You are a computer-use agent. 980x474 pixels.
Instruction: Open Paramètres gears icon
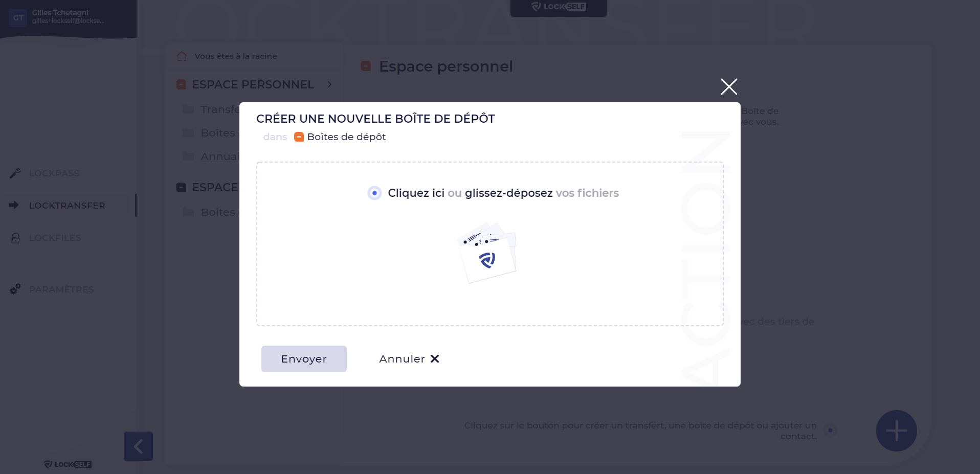[15, 289]
